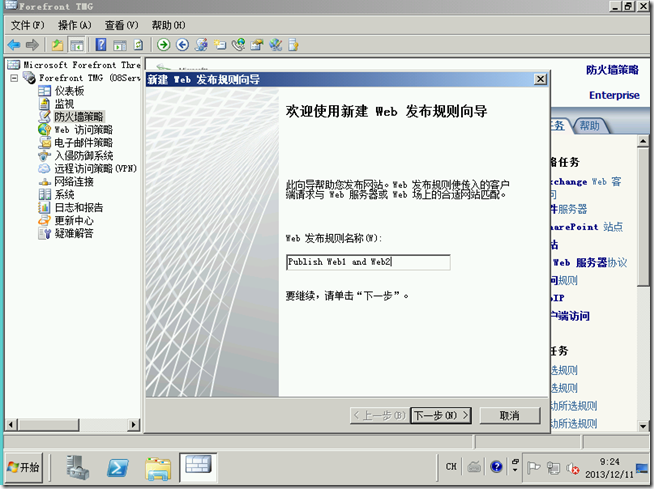Viewport: 654px width, 489px height.
Task: Click the globe with pencil toolbar icon
Action: (x=276, y=45)
